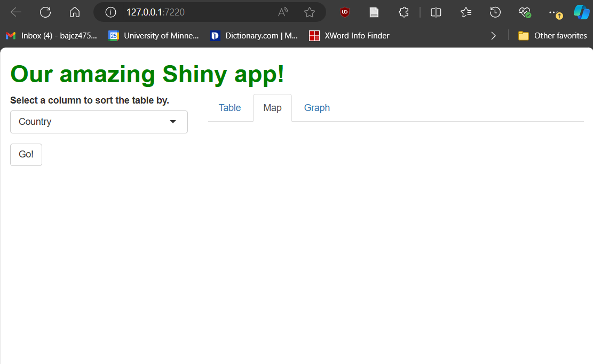
Task: Switch to the Table tab
Action: pos(230,108)
